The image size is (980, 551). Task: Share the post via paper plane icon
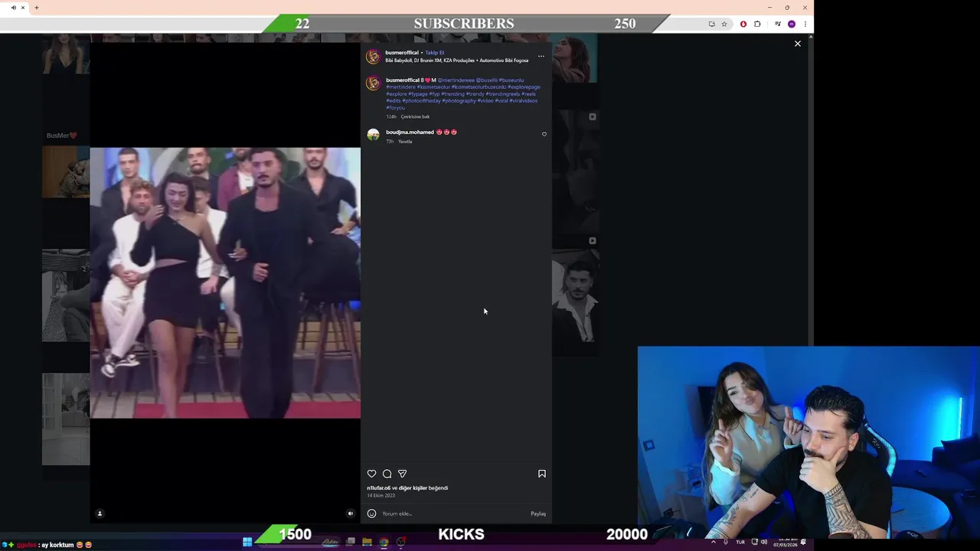(402, 474)
